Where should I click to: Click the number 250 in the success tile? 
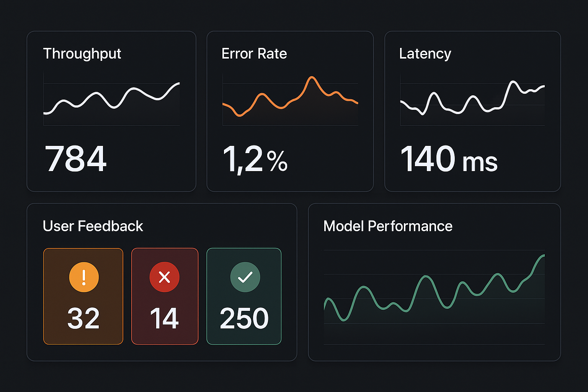pyautogui.click(x=244, y=318)
